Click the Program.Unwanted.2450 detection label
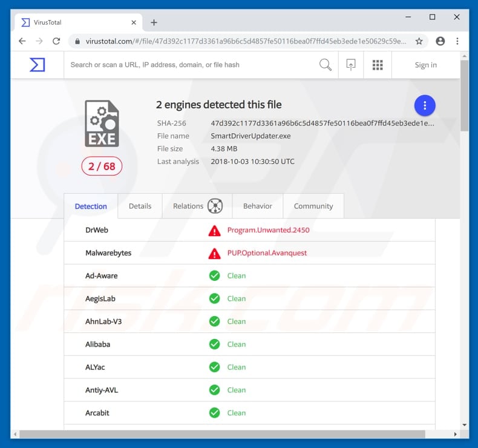 click(x=268, y=230)
